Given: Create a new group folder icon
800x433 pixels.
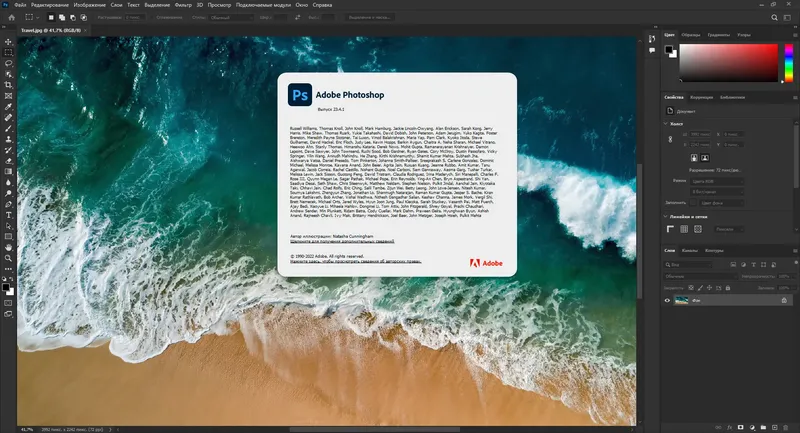Looking at the screenshot, I should tap(763, 427).
